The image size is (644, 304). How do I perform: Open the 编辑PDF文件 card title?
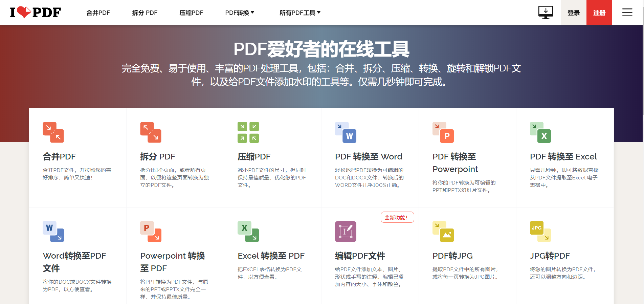click(360, 256)
